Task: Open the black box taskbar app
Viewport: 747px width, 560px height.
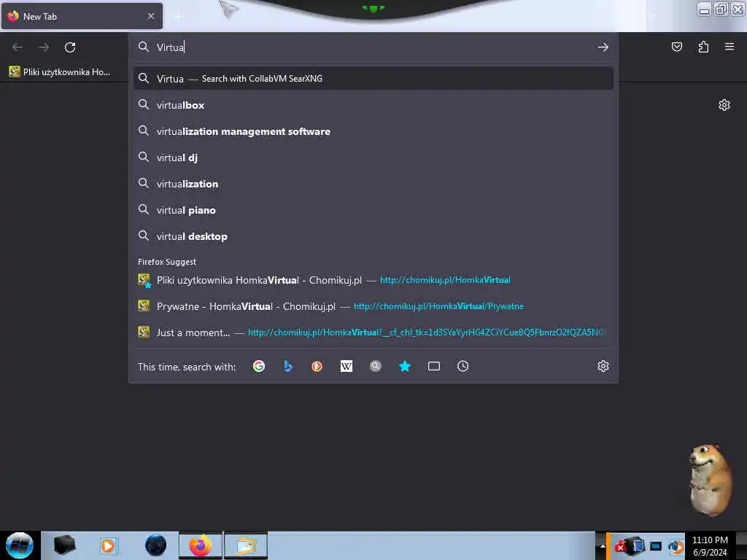Action: pyautogui.click(x=64, y=545)
